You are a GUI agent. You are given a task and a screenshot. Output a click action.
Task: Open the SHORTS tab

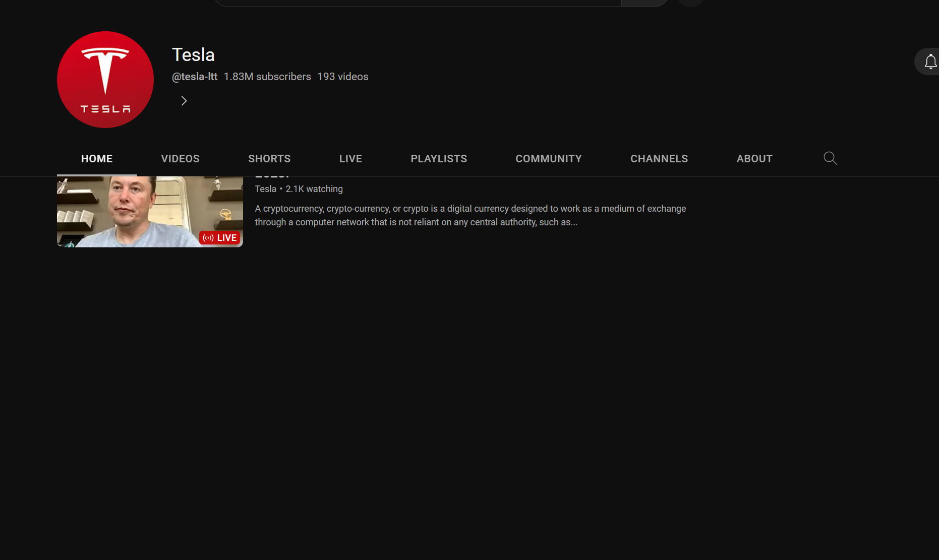(x=269, y=159)
